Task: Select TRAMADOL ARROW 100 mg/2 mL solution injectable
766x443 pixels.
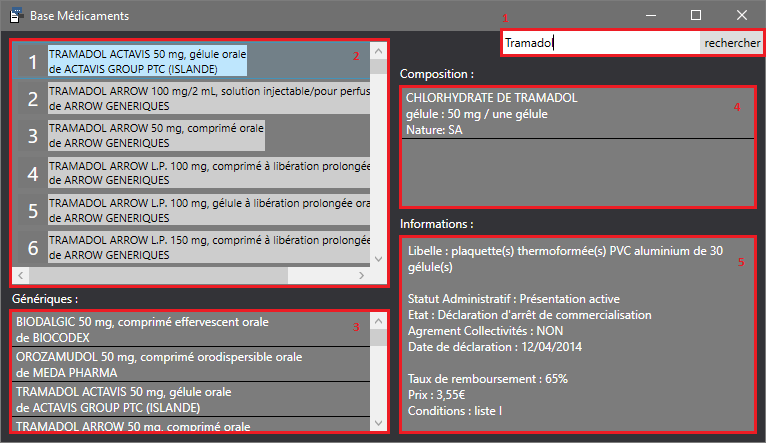Action: coord(192,99)
